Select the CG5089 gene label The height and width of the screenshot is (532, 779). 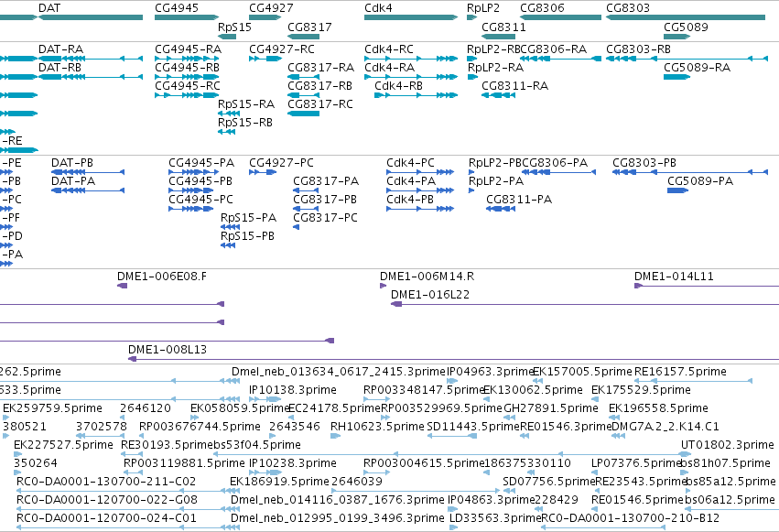[687, 27]
